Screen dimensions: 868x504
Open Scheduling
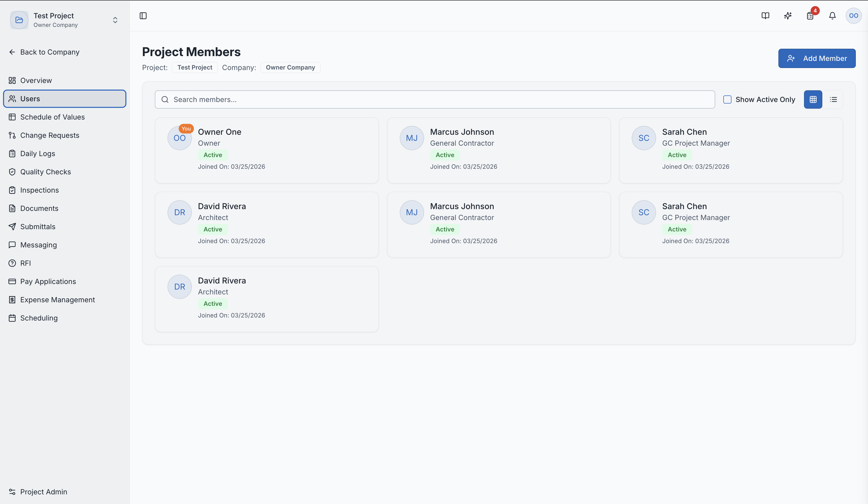pyautogui.click(x=65, y=318)
